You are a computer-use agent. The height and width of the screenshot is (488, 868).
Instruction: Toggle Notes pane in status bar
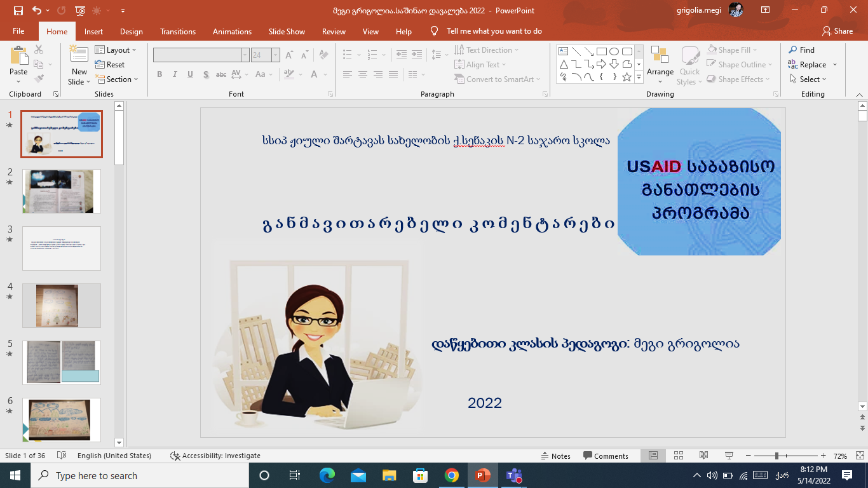coord(555,456)
